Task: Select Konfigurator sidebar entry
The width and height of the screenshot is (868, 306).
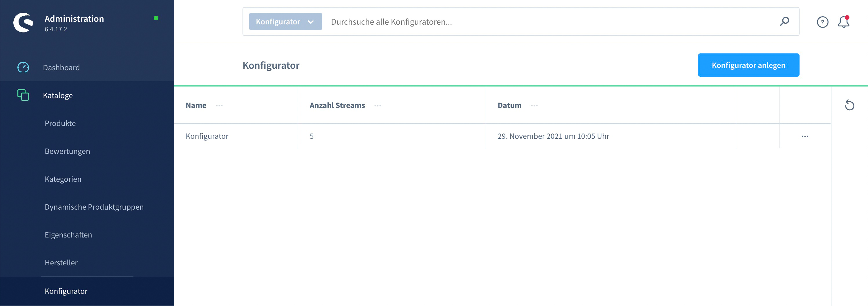Action: pyautogui.click(x=66, y=291)
